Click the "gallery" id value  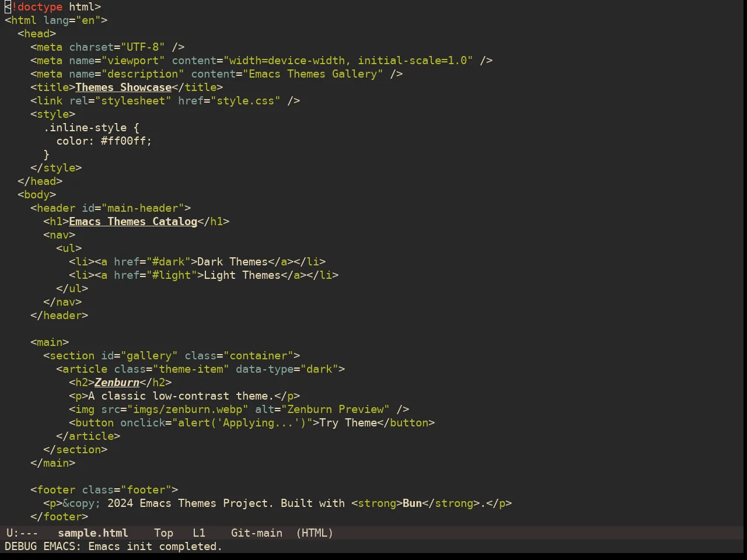pyautogui.click(x=149, y=356)
